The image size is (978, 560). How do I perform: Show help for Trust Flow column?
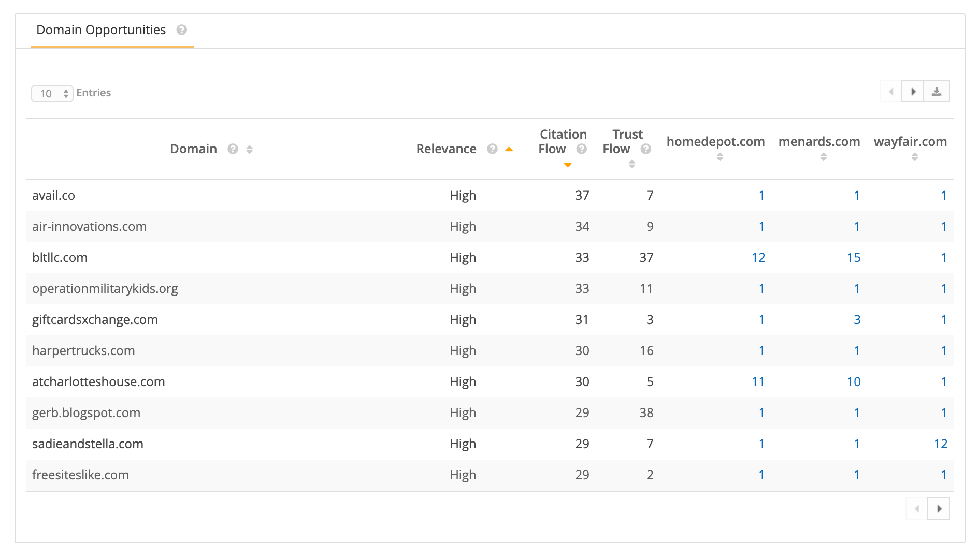pyautogui.click(x=645, y=149)
